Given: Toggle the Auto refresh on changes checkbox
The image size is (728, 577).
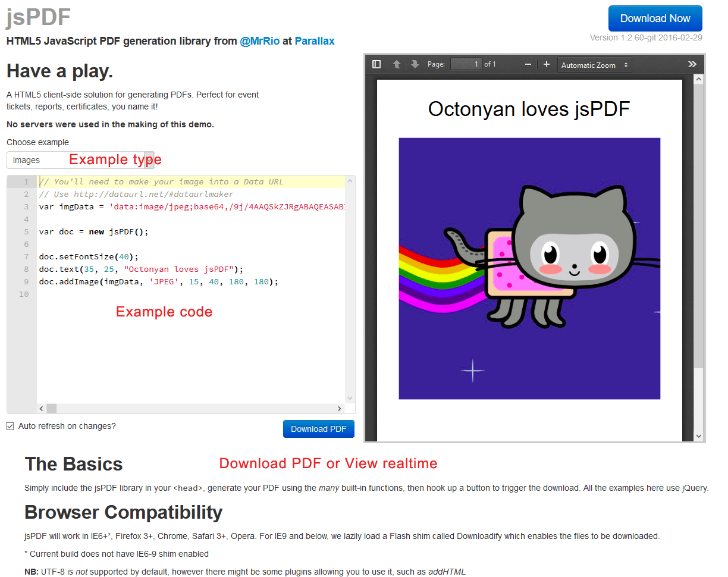Looking at the screenshot, I should [x=10, y=426].
